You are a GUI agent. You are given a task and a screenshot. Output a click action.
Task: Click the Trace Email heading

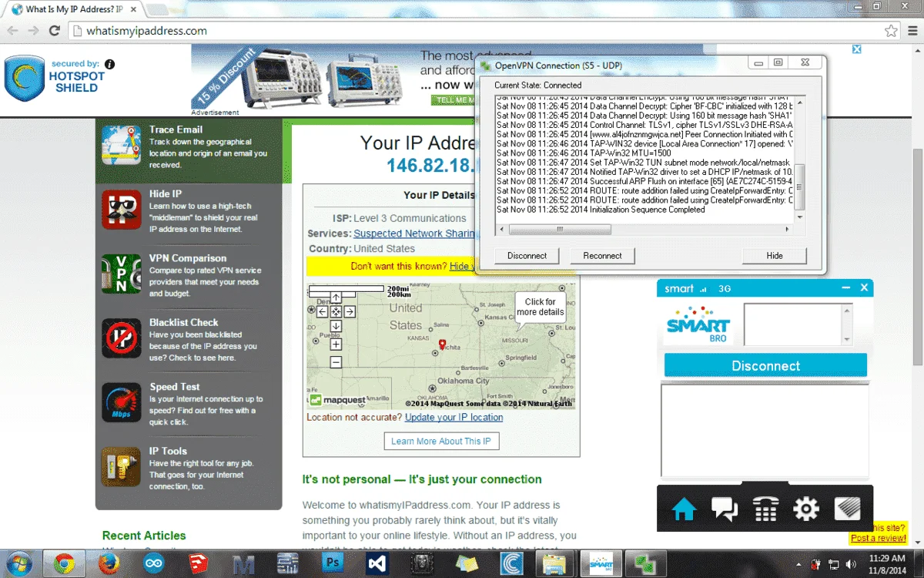pyautogui.click(x=176, y=129)
